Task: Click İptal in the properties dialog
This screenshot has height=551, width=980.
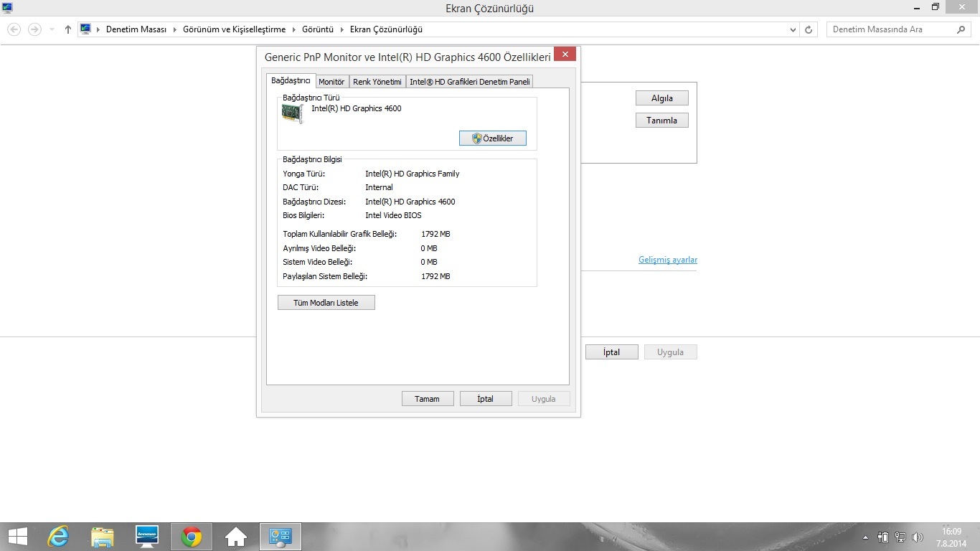Action: click(486, 399)
